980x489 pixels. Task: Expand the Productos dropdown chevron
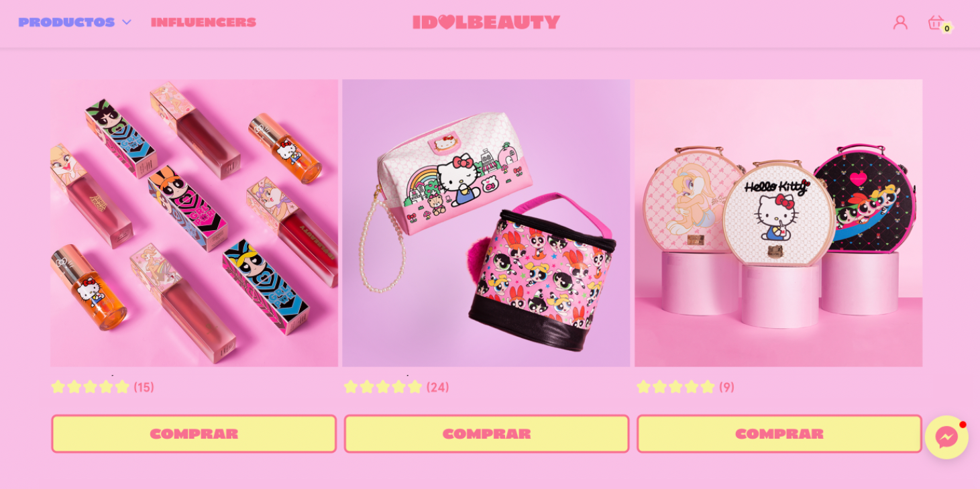127,22
